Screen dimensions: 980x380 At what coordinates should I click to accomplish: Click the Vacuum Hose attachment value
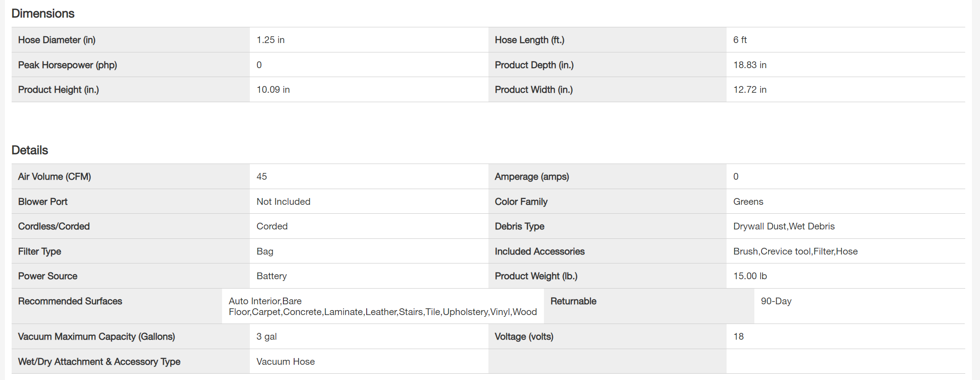pos(285,362)
